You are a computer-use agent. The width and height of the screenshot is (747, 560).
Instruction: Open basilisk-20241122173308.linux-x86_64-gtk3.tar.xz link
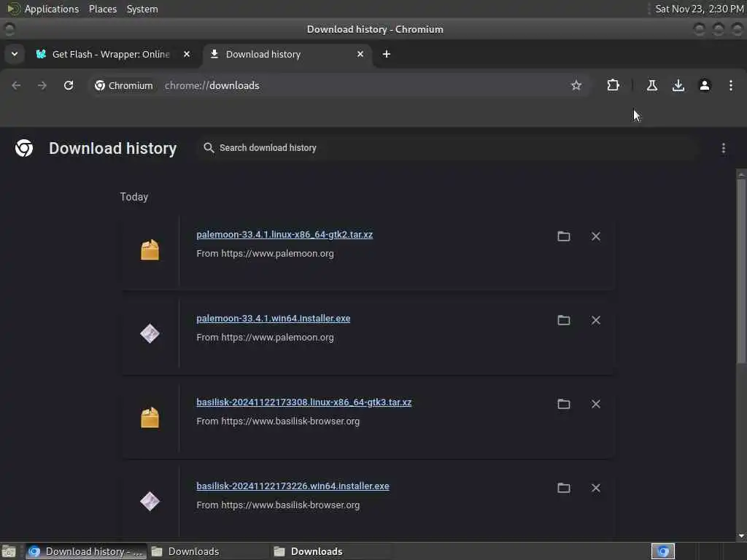304,402
